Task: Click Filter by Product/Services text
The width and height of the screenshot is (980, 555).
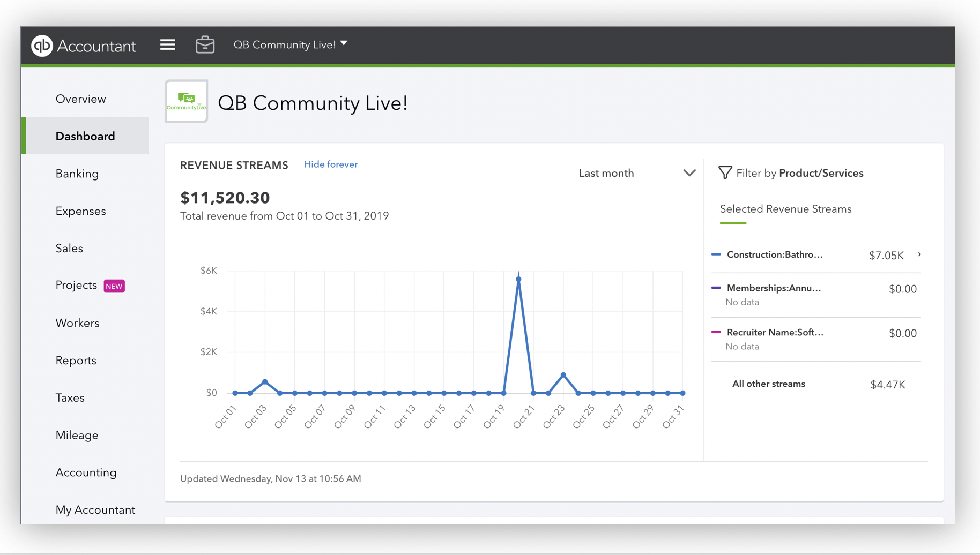Action: (x=799, y=173)
